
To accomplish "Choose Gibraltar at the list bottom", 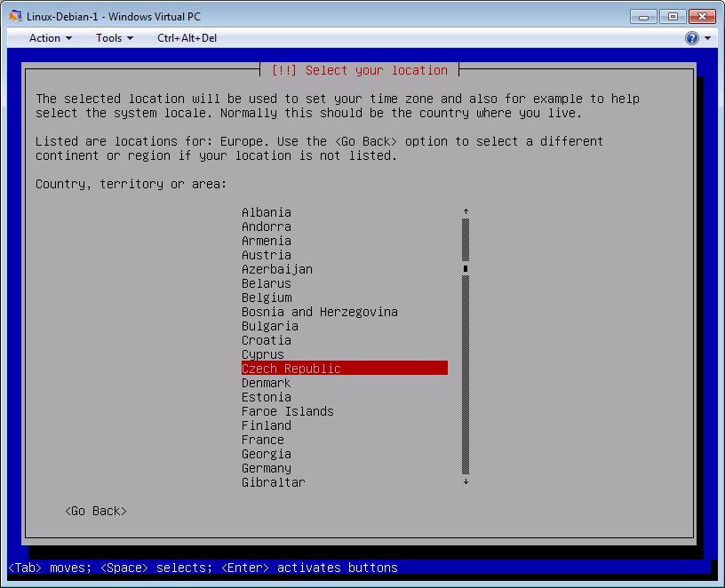I will tap(274, 482).
